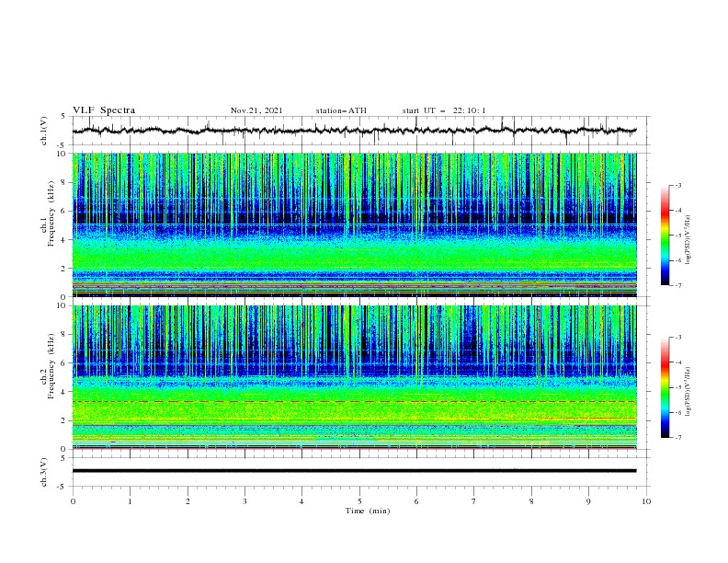728x563 pixels.
Task: Click the "VLF Spectra" title text
Action: (104, 110)
